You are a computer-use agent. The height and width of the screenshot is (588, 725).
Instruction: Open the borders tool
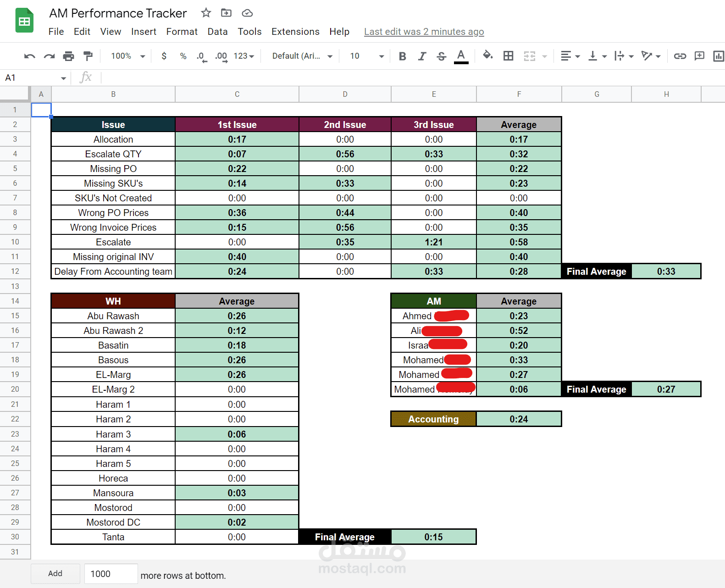(x=508, y=56)
